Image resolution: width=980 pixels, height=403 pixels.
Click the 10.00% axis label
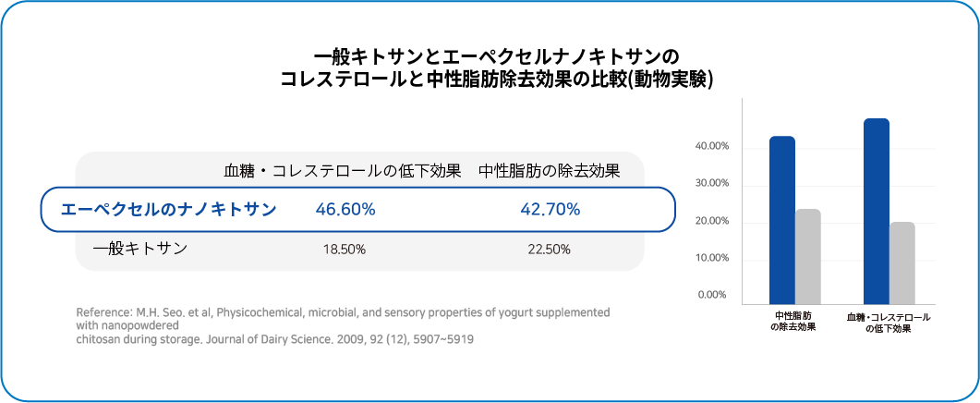[x=712, y=258]
